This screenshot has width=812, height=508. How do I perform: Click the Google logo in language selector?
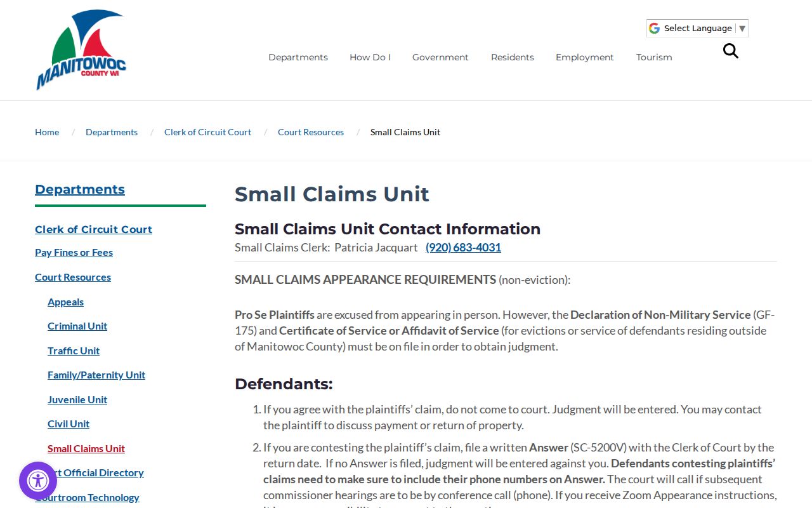[654, 28]
